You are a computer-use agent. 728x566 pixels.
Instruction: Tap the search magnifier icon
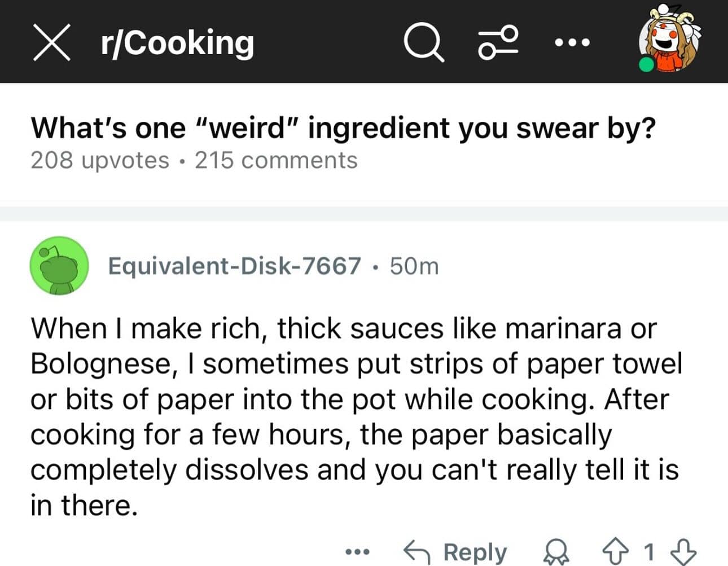423,42
